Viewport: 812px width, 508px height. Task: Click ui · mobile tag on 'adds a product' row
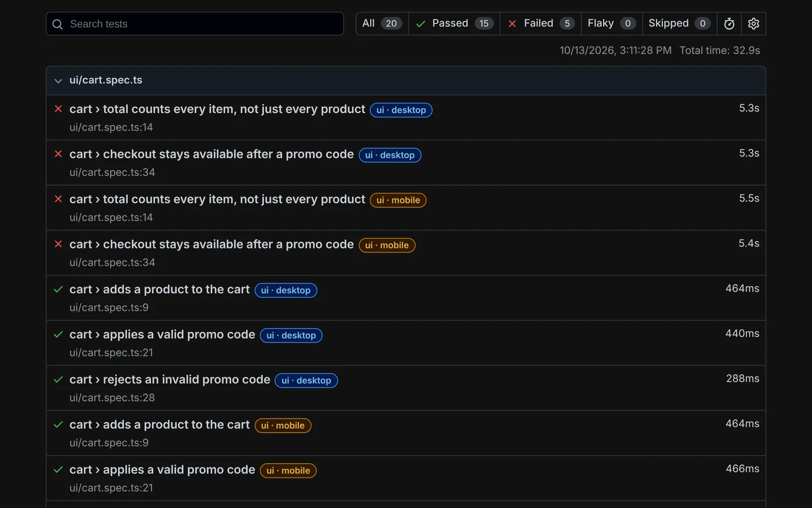[283, 425]
